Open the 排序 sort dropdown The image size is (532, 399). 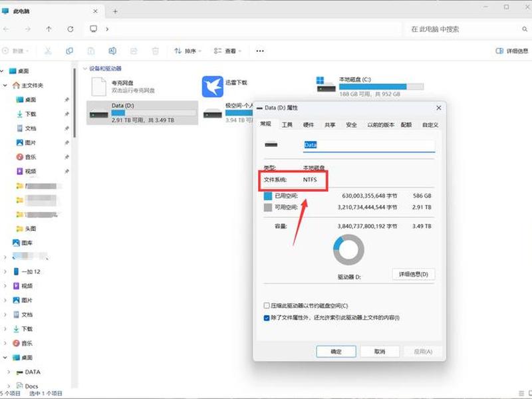coord(188,51)
